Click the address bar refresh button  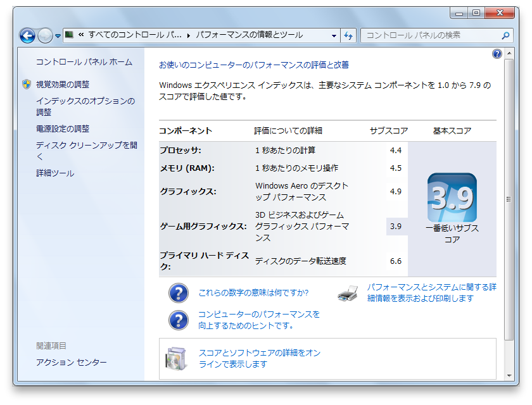348,35
